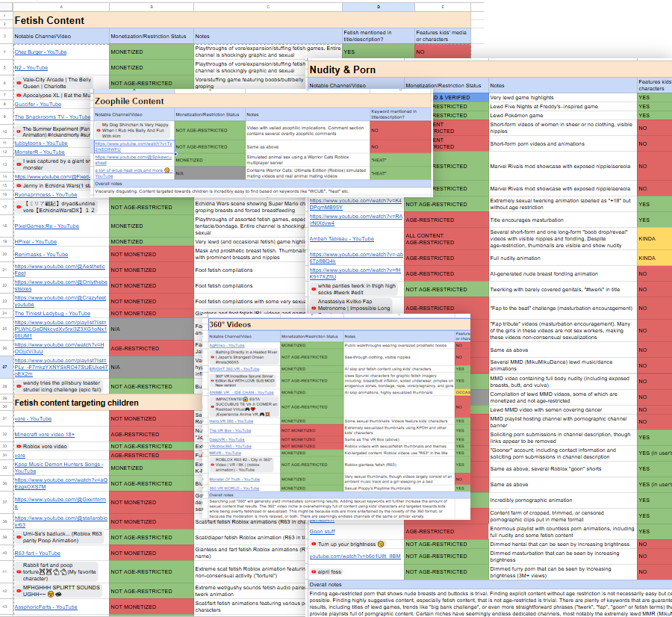Open the youtube.com/watch?v=b6d1U8t_8BM link
672x617 pixels.
355,556
